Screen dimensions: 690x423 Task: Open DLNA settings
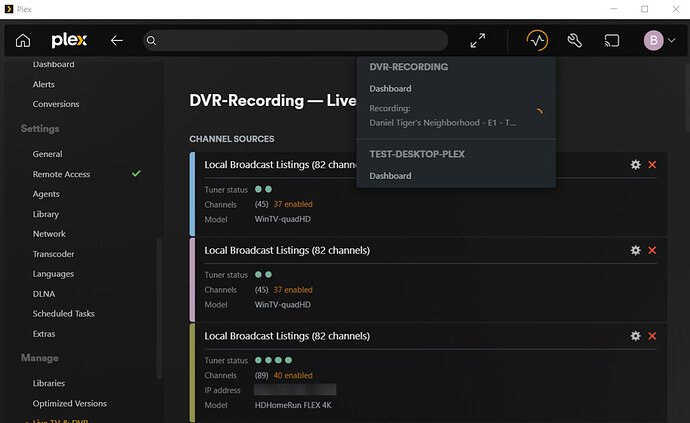pyautogui.click(x=44, y=294)
